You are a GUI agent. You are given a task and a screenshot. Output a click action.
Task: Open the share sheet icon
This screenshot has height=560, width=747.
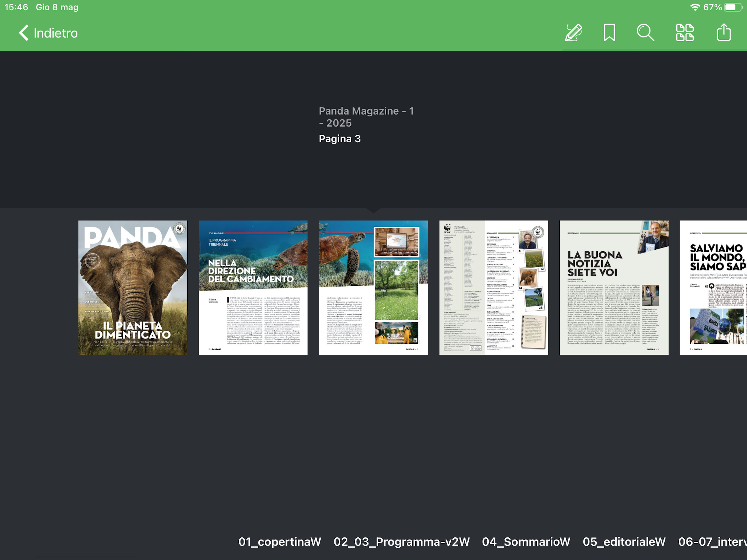coord(724,33)
